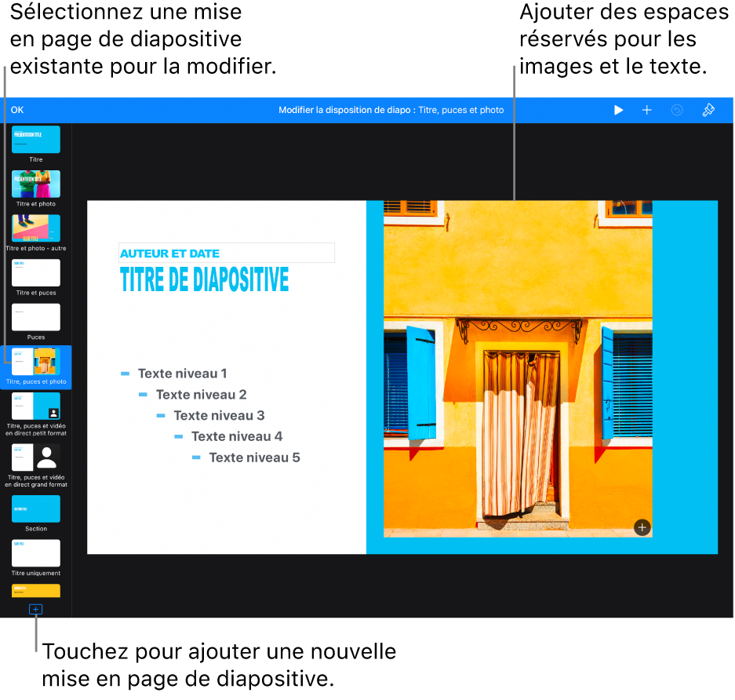Select the Titre layout thumbnail

(36, 139)
